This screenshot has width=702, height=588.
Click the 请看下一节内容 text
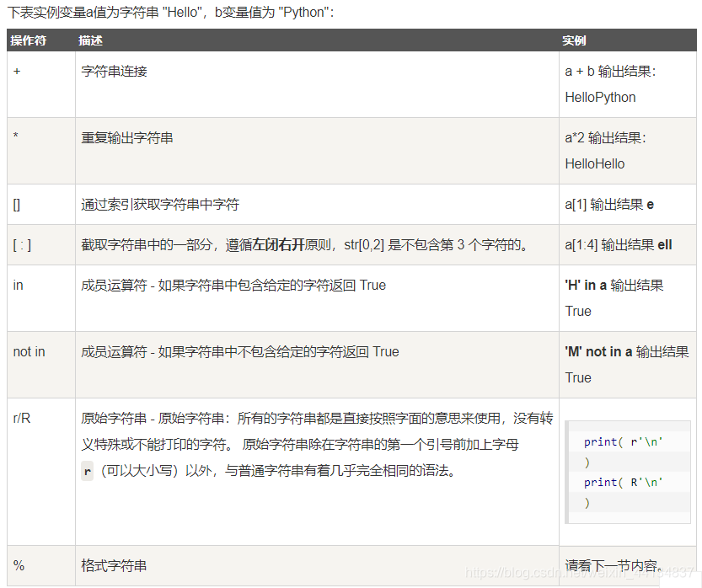point(613,565)
